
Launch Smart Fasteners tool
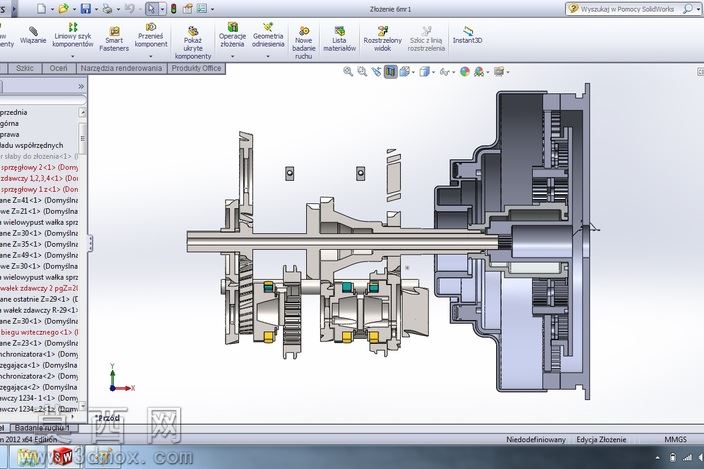114,39
